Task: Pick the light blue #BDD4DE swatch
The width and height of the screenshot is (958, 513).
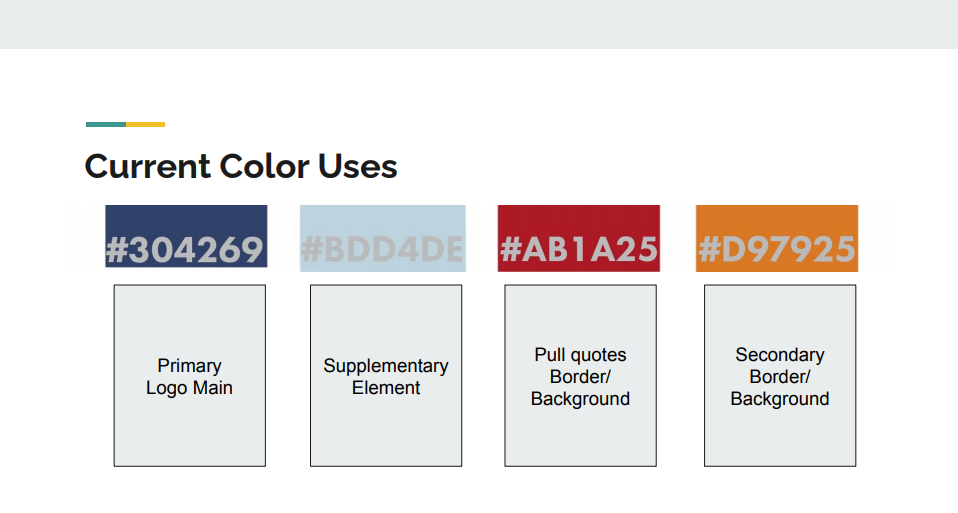Action: 382,238
